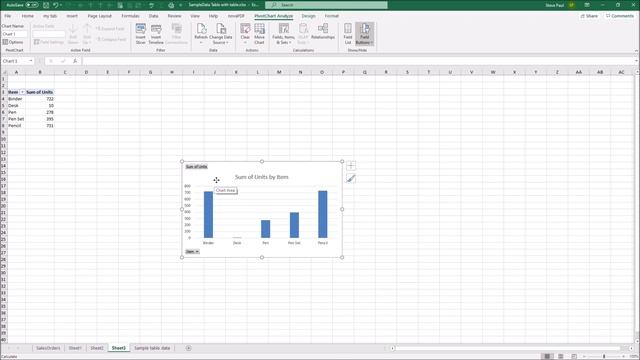Select the Binder cell

(x=16, y=99)
